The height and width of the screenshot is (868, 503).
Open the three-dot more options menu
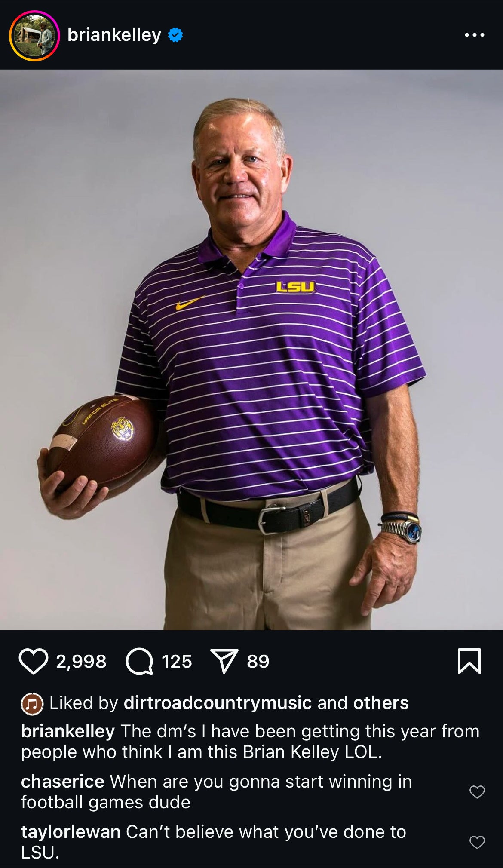(475, 35)
